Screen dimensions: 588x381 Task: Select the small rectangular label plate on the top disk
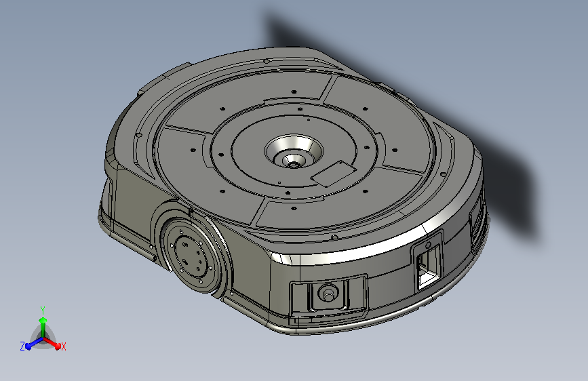pos(334,174)
